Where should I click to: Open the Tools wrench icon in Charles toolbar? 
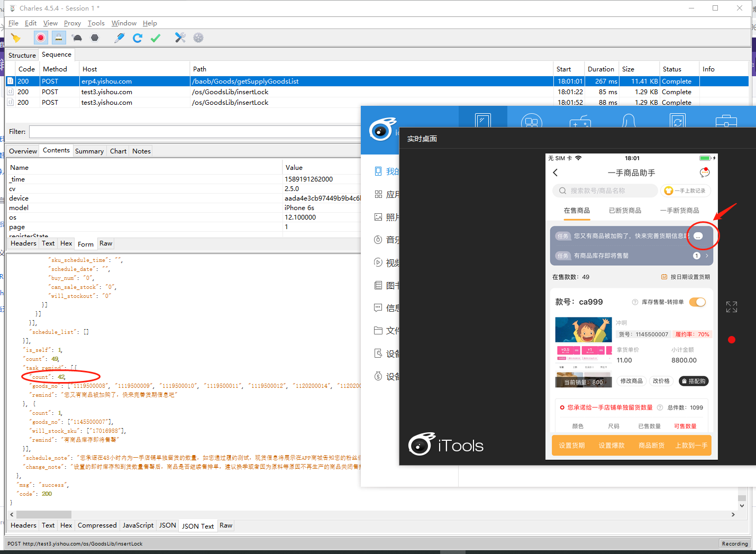pyautogui.click(x=180, y=38)
